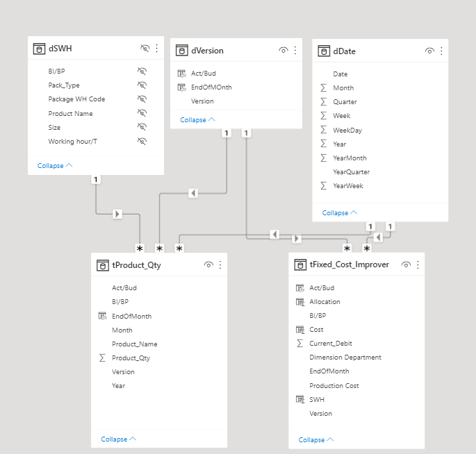The width and height of the screenshot is (476, 454).
Task: Click calculated column icon beside tFixed_Cost_Improver Act/Bud
Action: click(x=300, y=288)
